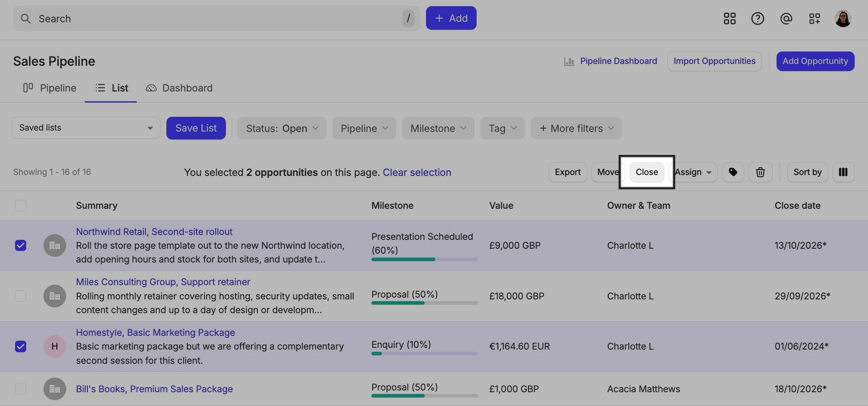Uncheck the Homestyle row checkbox
Image resolution: width=868 pixels, height=406 pixels.
pyautogui.click(x=20, y=346)
